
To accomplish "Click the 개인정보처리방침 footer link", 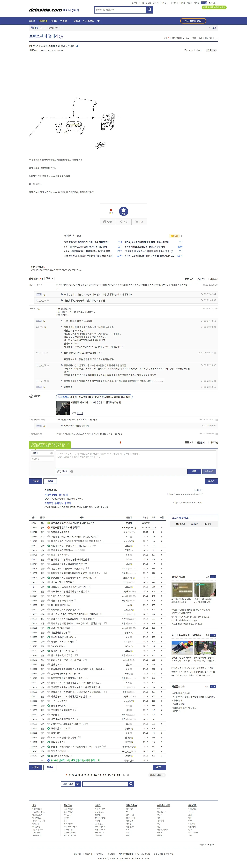I will (126, 854).
